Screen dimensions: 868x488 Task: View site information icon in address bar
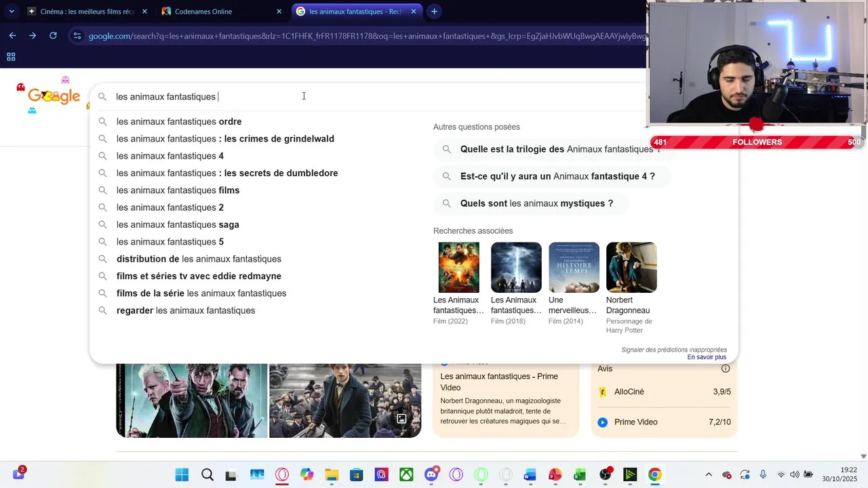pyautogui.click(x=77, y=36)
